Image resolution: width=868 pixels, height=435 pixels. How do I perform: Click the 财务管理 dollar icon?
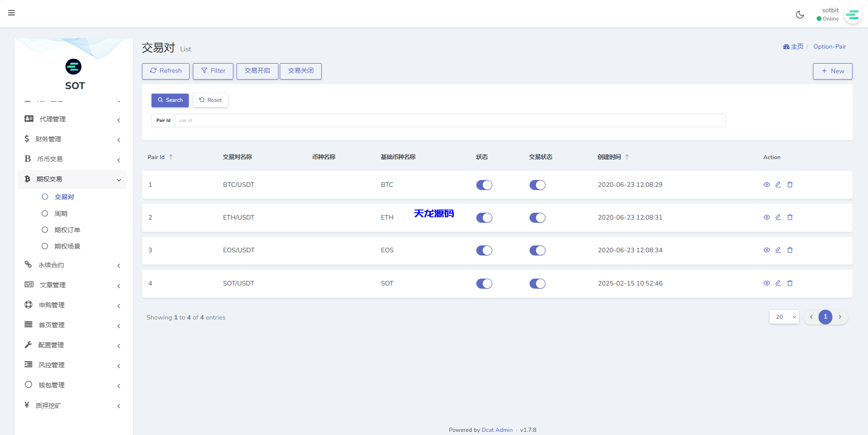(27, 139)
